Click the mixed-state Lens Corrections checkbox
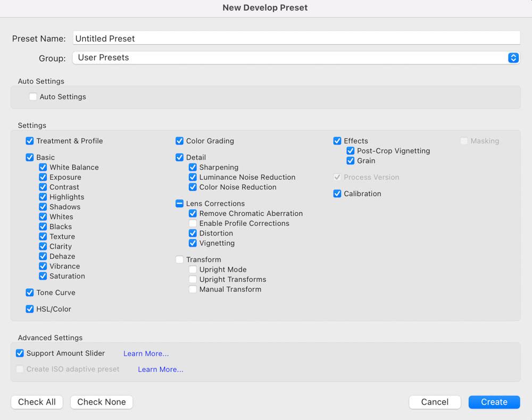This screenshot has height=420, width=532. (180, 204)
